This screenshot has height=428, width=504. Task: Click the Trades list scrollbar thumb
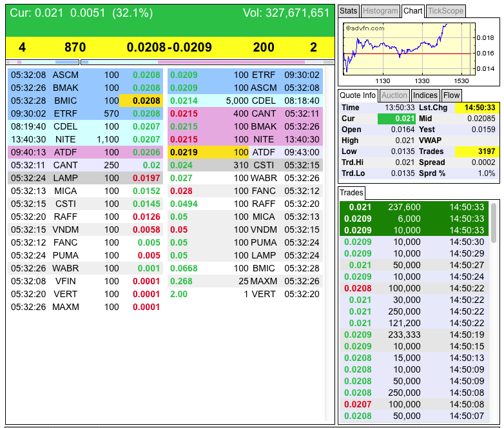click(494, 222)
